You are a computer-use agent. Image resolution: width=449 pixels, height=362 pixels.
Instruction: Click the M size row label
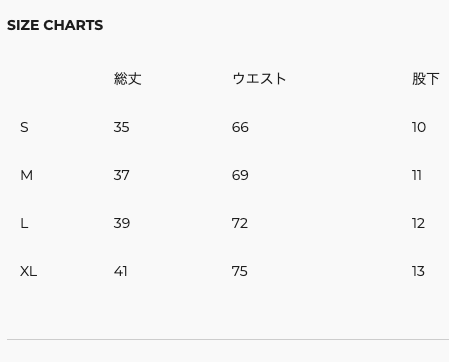click(x=27, y=175)
